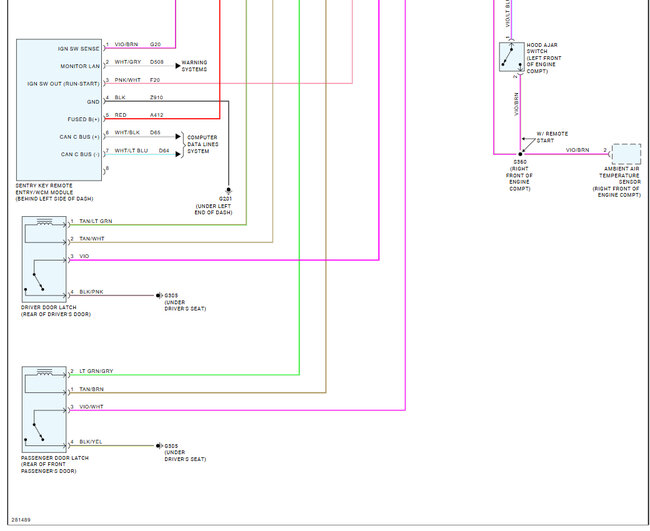Click the WARNING SYSTEMS reference text
Viewport: 650px width, 531px height.
click(x=194, y=66)
